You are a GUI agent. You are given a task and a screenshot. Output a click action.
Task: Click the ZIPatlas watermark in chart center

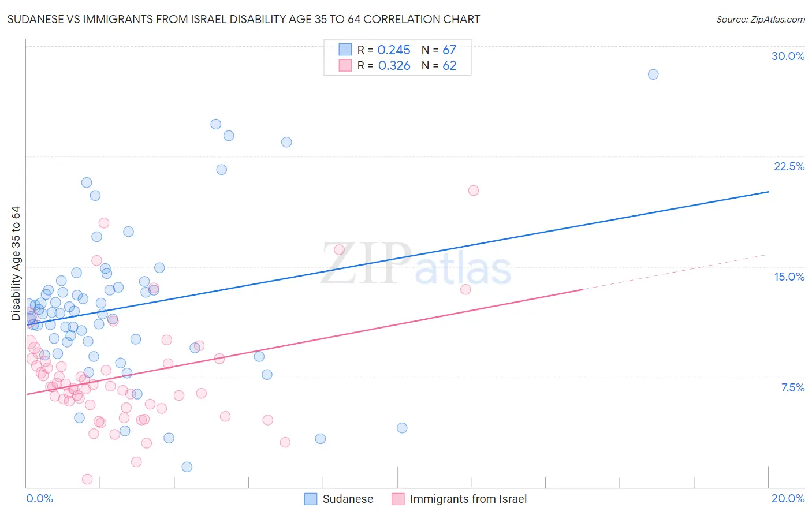coord(416,264)
